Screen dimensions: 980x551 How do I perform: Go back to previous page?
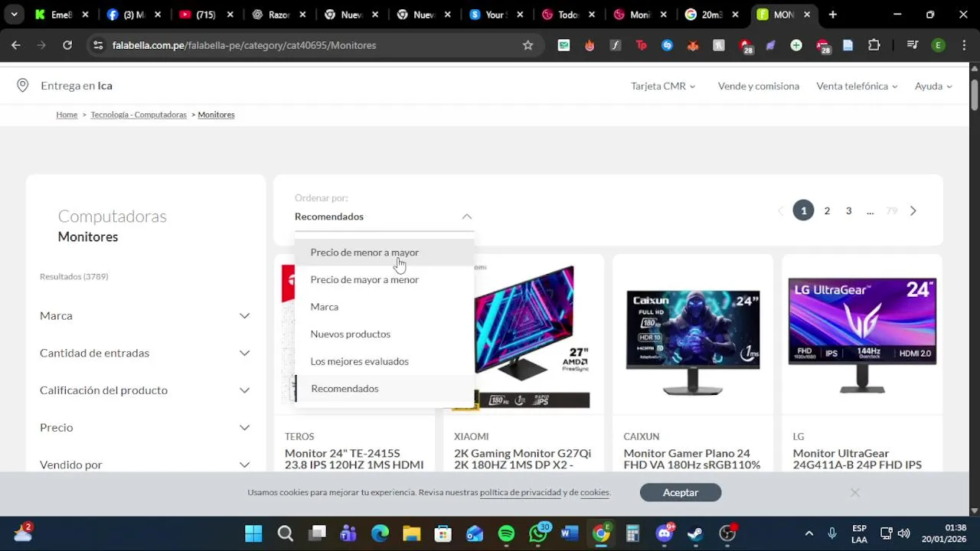click(16, 45)
